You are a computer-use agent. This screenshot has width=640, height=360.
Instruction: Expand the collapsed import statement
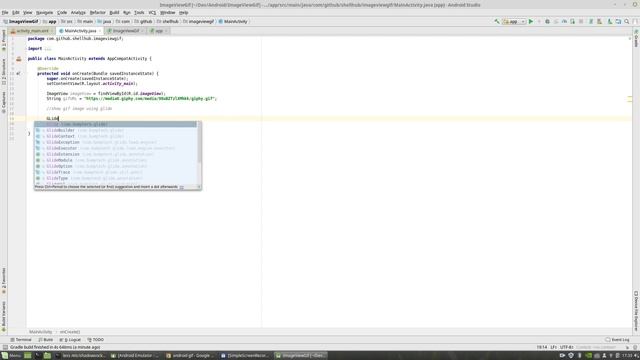tap(48, 49)
